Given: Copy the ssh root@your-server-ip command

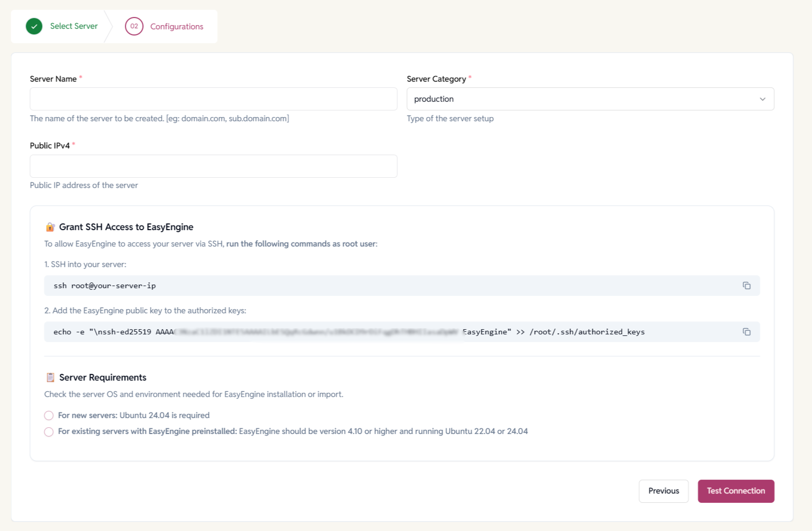Looking at the screenshot, I should (746, 286).
